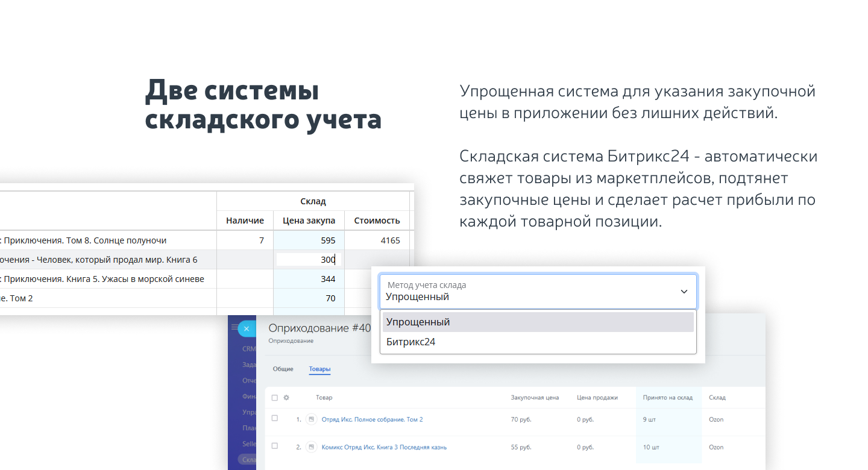Check the box for product row 2
The height and width of the screenshot is (470, 868).
click(x=275, y=446)
